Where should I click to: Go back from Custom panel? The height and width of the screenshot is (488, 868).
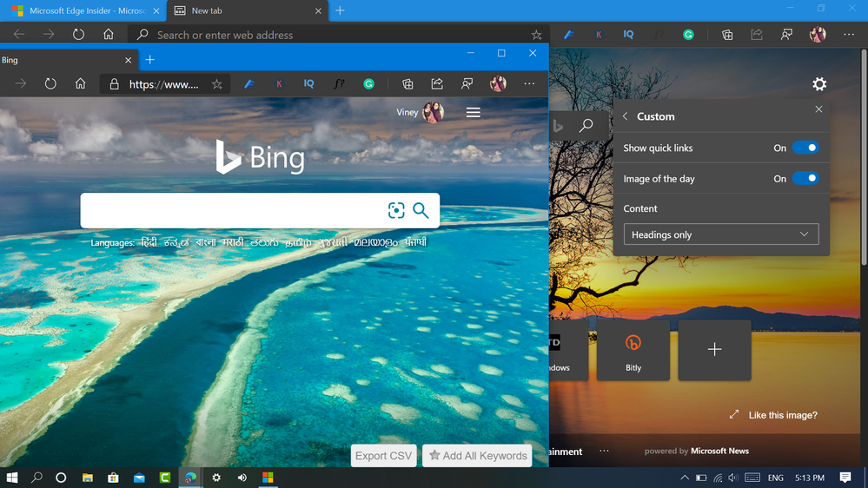point(625,116)
